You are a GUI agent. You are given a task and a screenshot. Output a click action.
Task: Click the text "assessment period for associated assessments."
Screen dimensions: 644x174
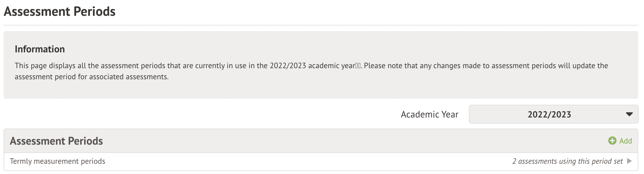(92, 77)
